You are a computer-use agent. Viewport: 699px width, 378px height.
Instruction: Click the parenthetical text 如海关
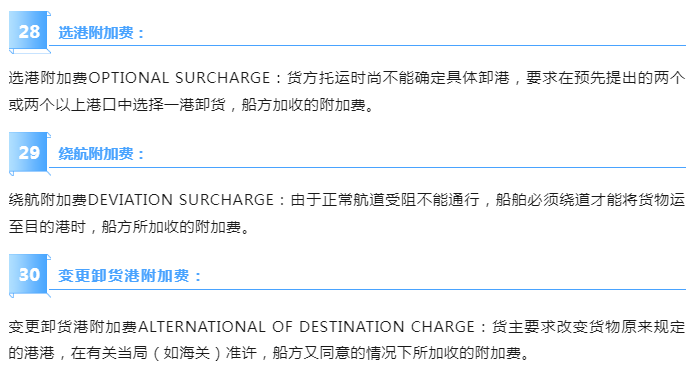[187, 353]
